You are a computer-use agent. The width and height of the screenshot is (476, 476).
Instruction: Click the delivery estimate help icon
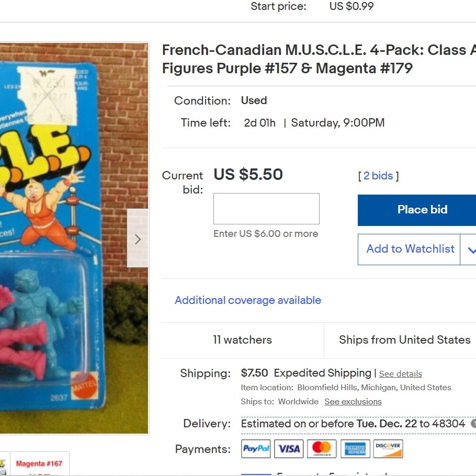473,423
